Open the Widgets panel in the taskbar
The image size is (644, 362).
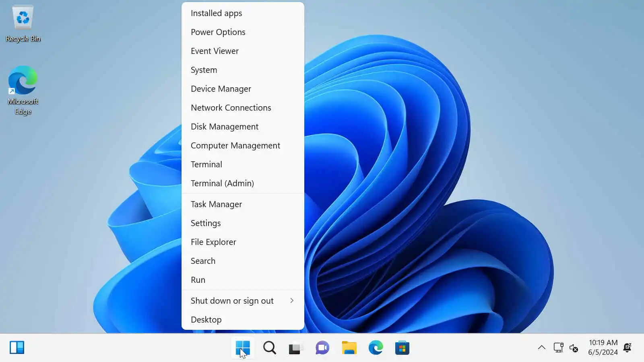[17, 348]
